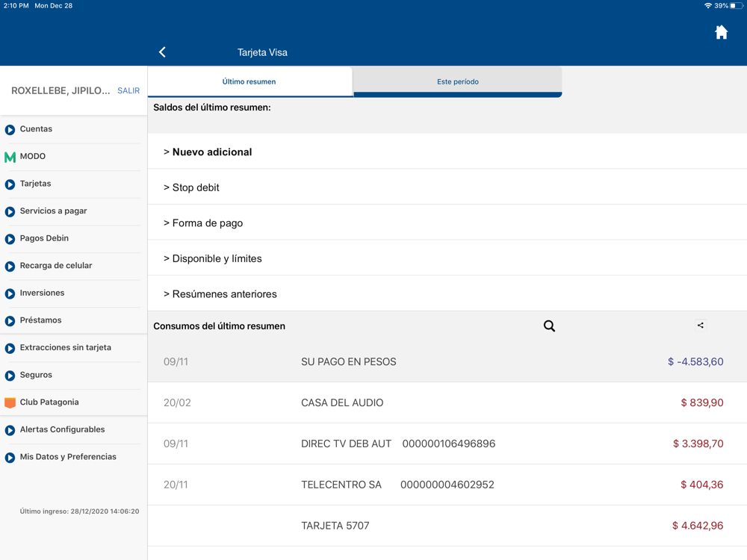Open Extracciones sin tarjeta menu entry
Viewport: 747px width, 560px height.
[x=74, y=348]
